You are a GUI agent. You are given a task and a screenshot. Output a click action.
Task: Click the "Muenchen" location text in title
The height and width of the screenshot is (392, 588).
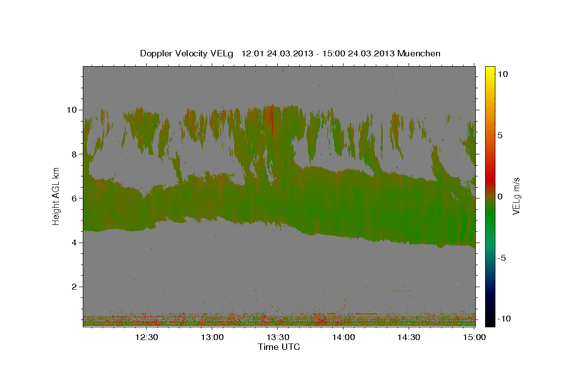click(419, 53)
